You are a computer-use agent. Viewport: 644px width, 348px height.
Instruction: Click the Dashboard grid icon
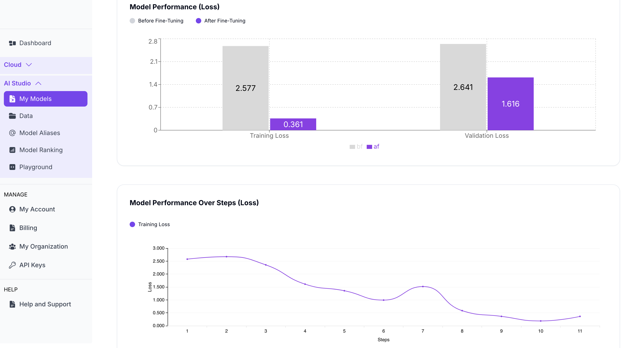(x=12, y=43)
